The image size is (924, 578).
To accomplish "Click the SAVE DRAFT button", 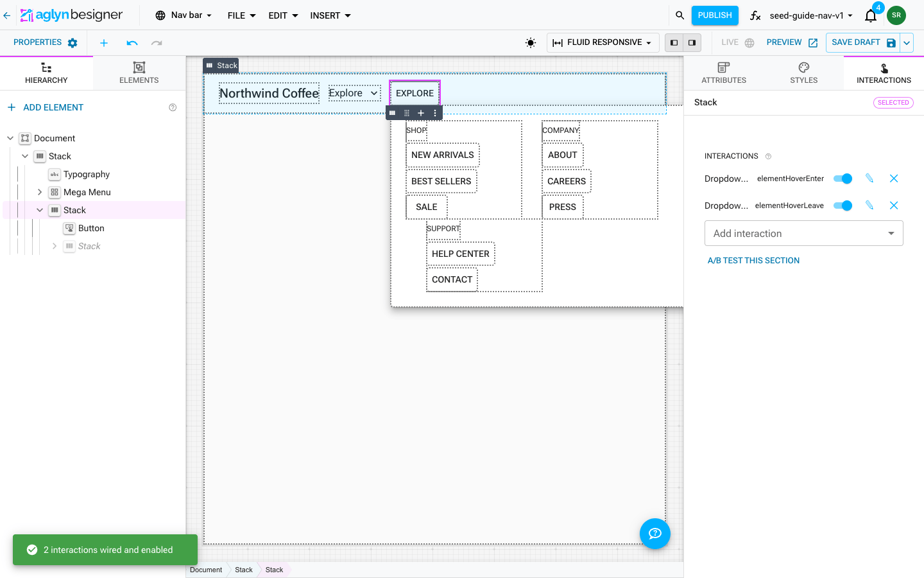I will [863, 43].
